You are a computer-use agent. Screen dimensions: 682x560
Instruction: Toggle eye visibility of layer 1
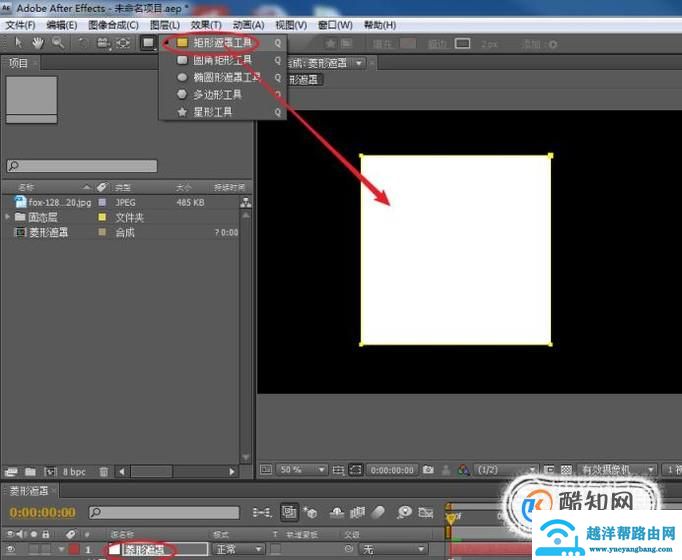[10, 549]
